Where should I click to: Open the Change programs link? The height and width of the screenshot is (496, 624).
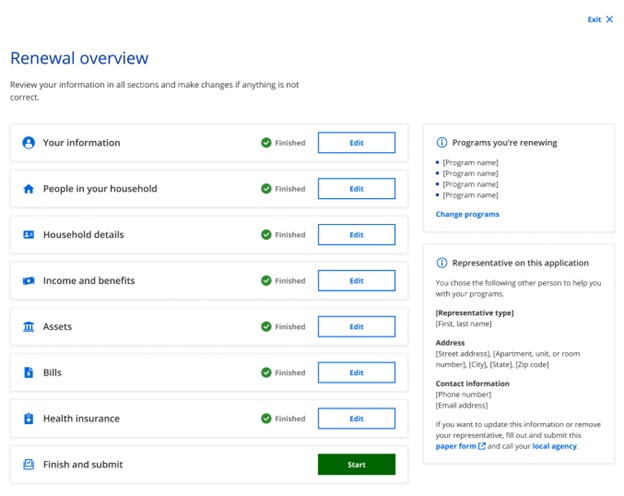pos(467,214)
